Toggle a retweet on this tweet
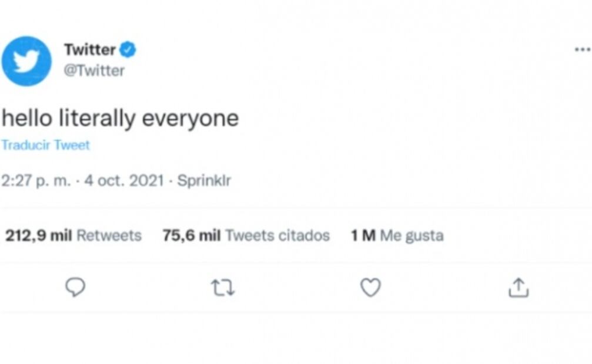592x364 pixels. click(223, 288)
